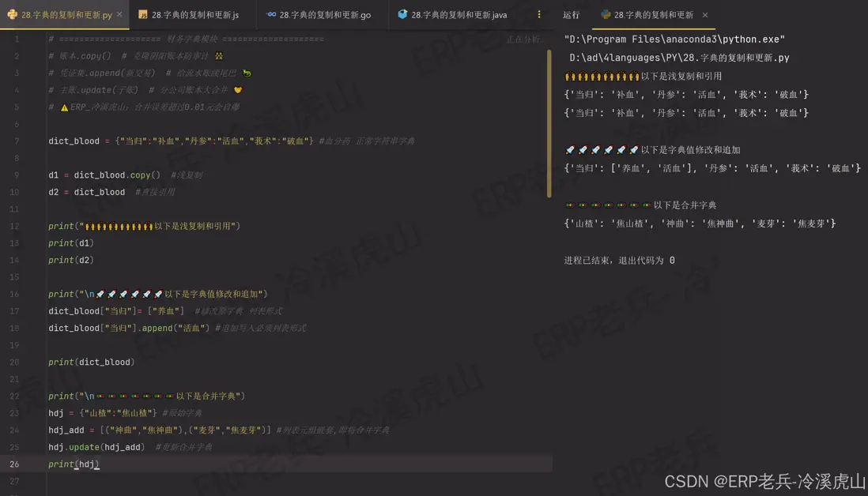Screen dimensions: 868x496
Task: Close the 28.字典的复制和更新.py editor tab
Action: pyautogui.click(x=119, y=14)
